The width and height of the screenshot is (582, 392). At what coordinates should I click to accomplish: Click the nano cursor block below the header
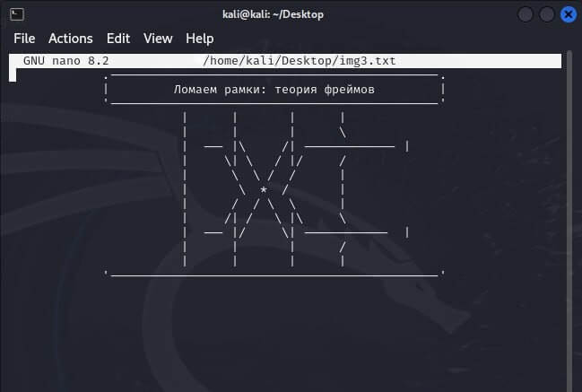[x=13, y=75]
